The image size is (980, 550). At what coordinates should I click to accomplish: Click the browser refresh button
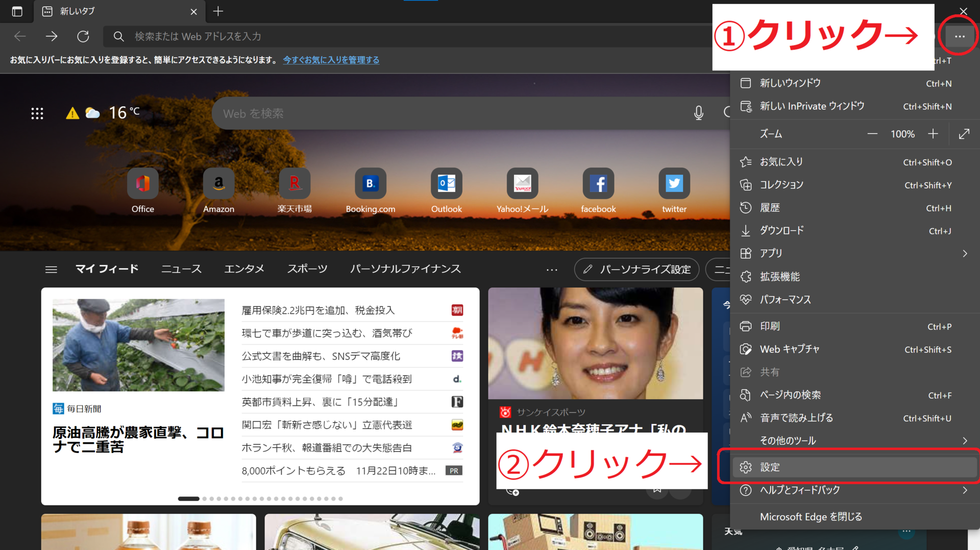tap(83, 36)
